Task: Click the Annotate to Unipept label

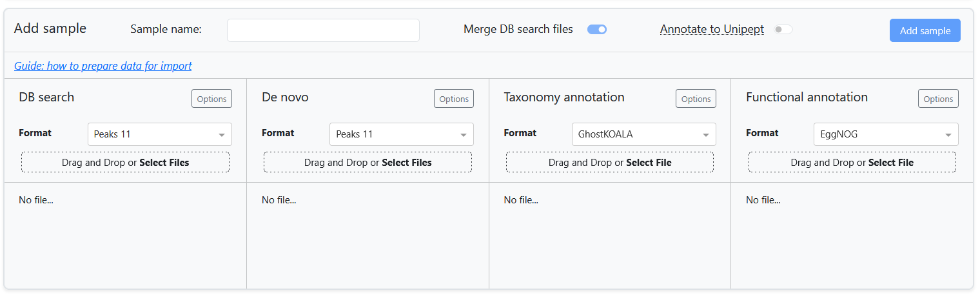Action: (x=712, y=29)
